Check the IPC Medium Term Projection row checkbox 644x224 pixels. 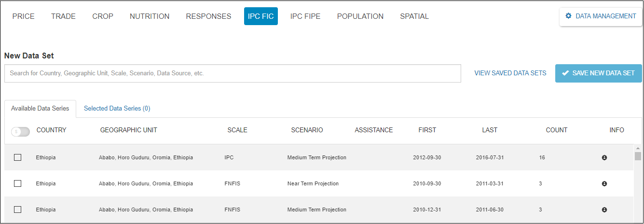pos(18,157)
